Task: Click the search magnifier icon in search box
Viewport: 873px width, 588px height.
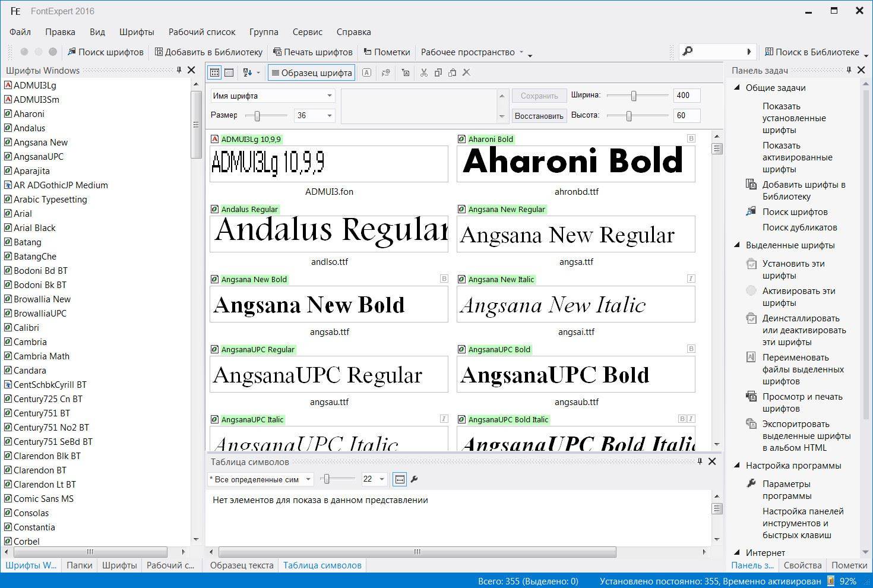Action: click(x=688, y=52)
